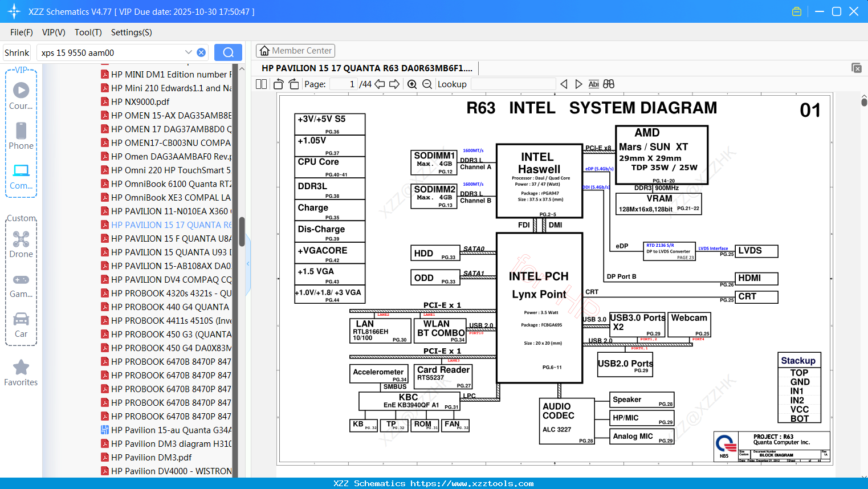868x489 pixels.
Task: Open HP PAVILION DV4 COMPAQ CQ file
Action: tap(166, 279)
